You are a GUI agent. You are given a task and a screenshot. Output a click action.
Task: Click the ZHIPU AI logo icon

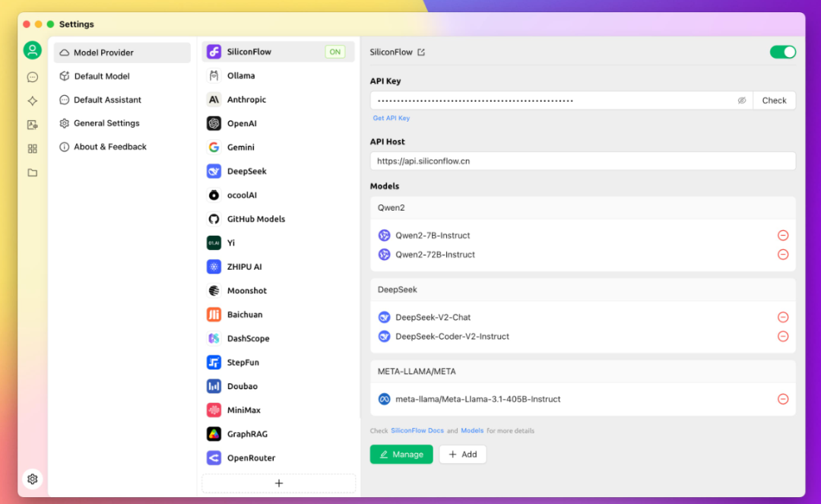[x=214, y=267]
